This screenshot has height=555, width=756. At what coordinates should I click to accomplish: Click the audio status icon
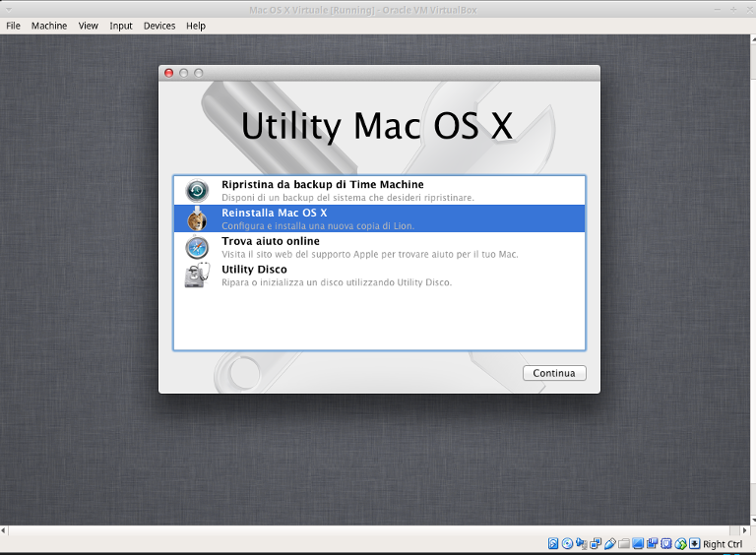(x=582, y=543)
